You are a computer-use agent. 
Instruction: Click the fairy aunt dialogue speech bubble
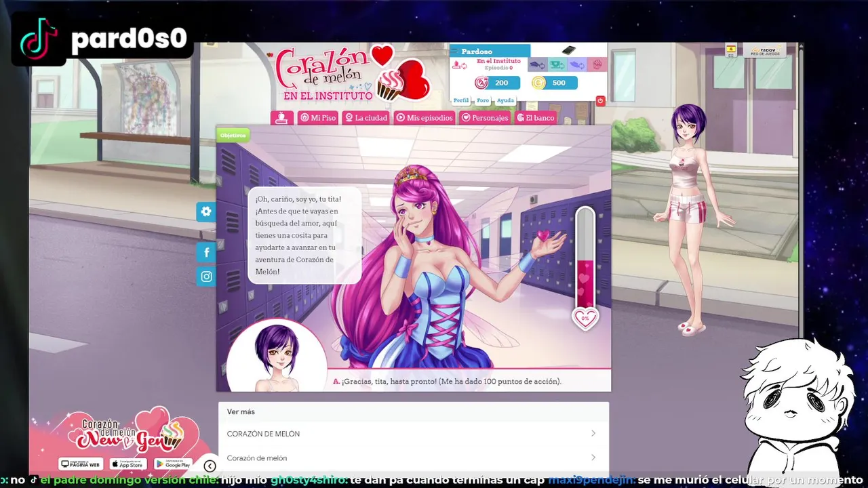click(305, 235)
